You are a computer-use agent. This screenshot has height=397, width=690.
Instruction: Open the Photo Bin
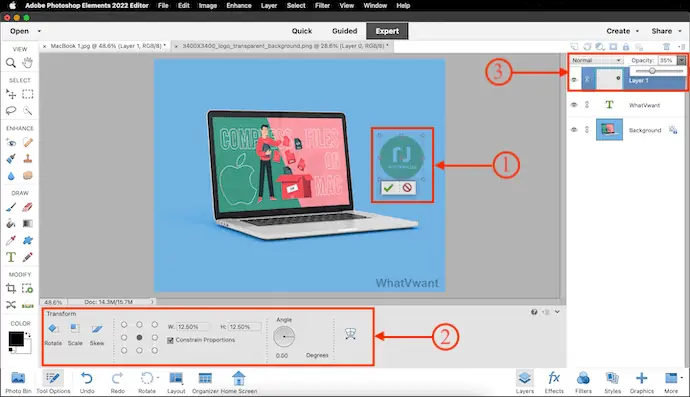(x=18, y=382)
